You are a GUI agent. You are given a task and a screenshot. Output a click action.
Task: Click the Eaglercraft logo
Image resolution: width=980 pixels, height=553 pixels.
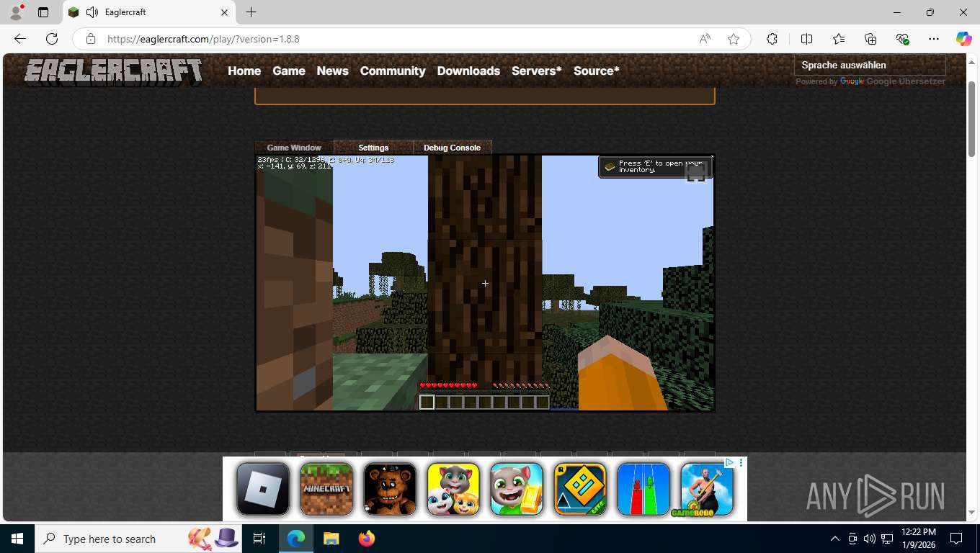tap(114, 71)
